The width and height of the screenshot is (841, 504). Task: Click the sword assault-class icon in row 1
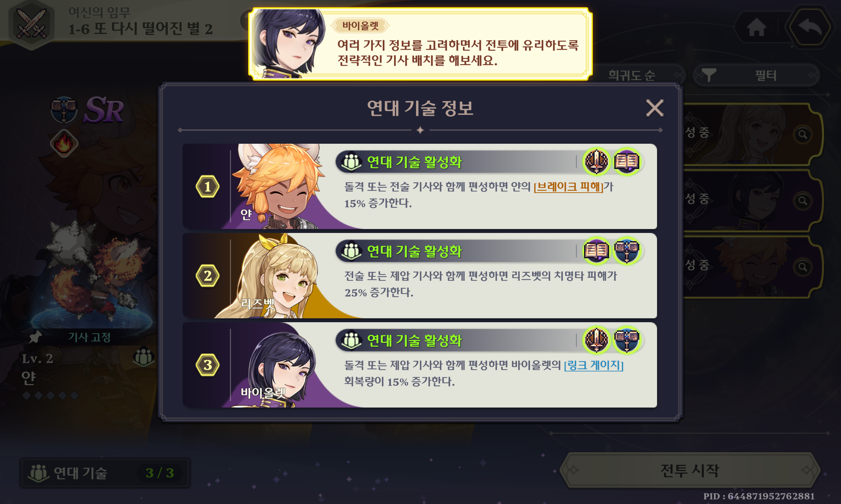(x=596, y=162)
